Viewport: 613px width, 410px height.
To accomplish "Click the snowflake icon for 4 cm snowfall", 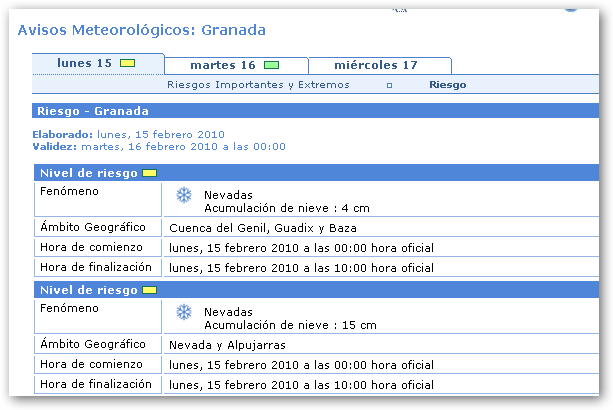I will 183,195.
